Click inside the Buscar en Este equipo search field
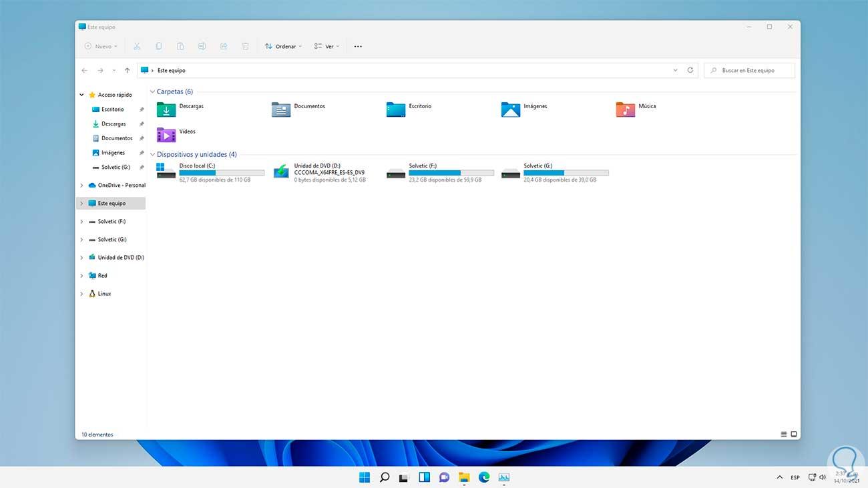This screenshot has height=488, width=868. [x=748, y=69]
